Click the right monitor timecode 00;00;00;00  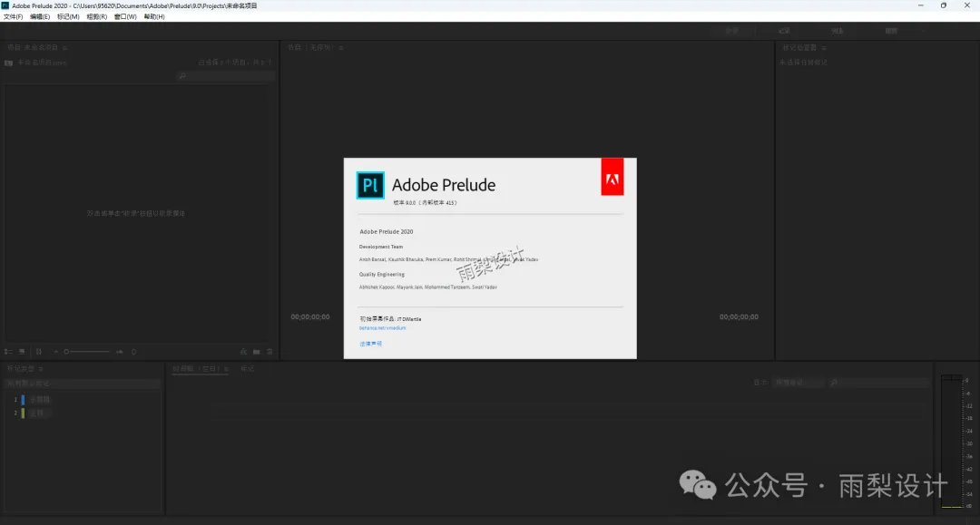tap(739, 317)
